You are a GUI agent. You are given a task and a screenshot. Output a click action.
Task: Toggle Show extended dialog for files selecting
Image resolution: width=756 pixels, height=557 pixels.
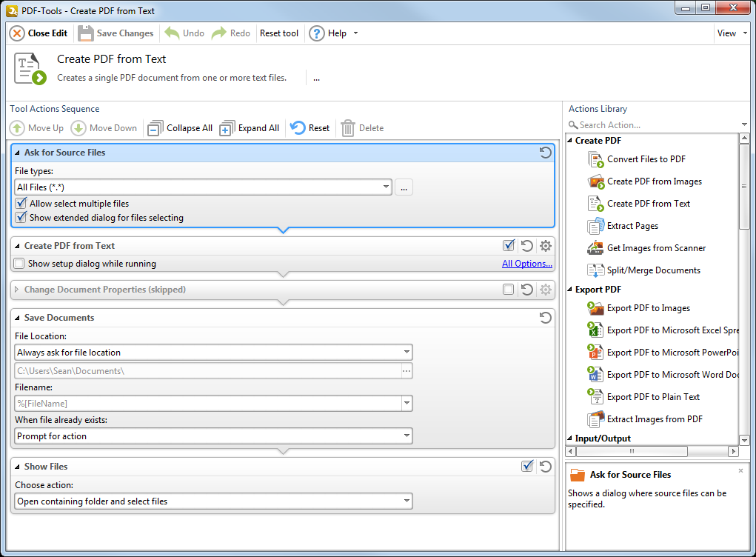tap(21, 217)
